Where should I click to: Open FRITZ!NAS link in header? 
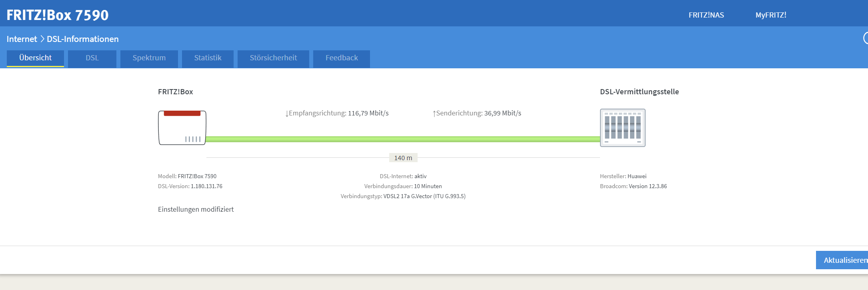point(706,15)
